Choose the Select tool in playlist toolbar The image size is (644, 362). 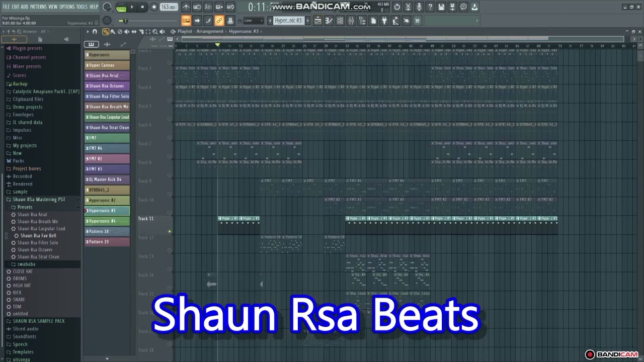148,32
